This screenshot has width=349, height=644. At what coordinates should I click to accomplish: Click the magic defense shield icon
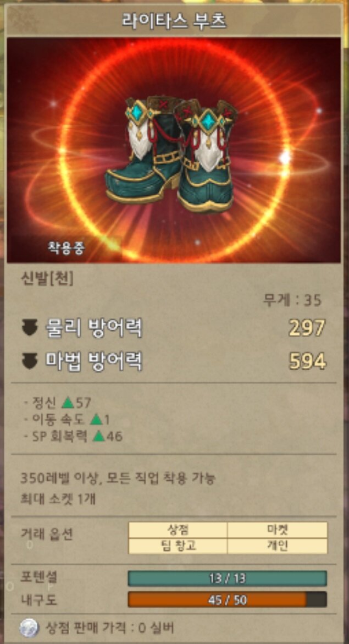[30, 361]
